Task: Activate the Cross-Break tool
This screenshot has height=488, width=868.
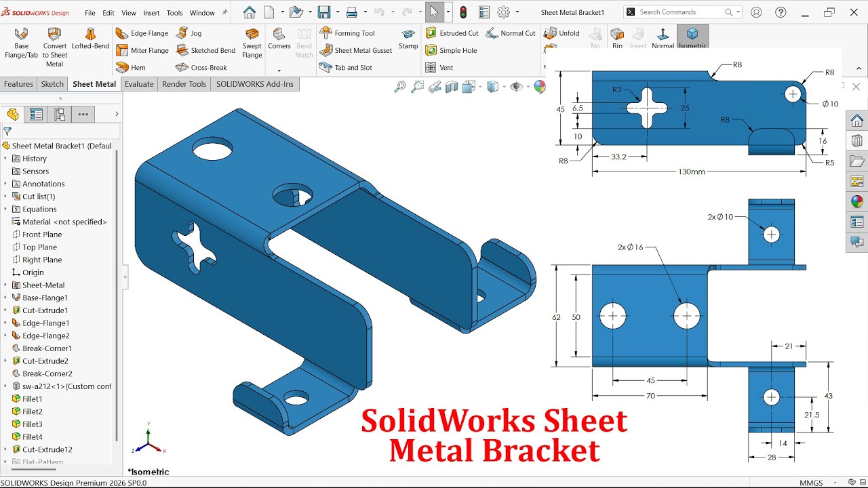Action: tap(201, 68)
